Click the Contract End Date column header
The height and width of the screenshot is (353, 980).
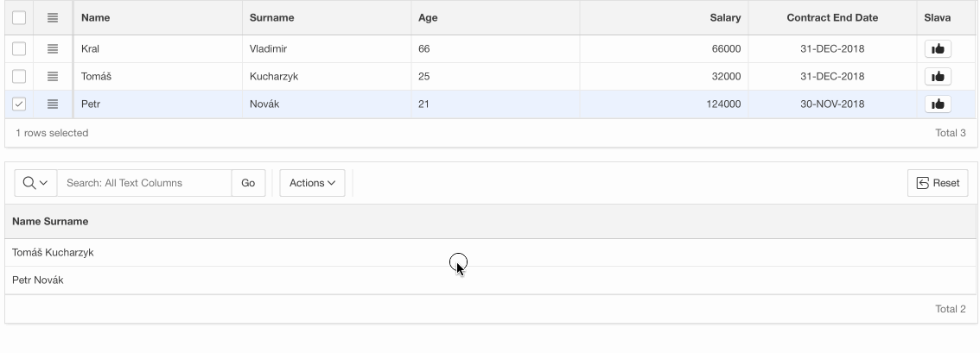tap(831, 17)
